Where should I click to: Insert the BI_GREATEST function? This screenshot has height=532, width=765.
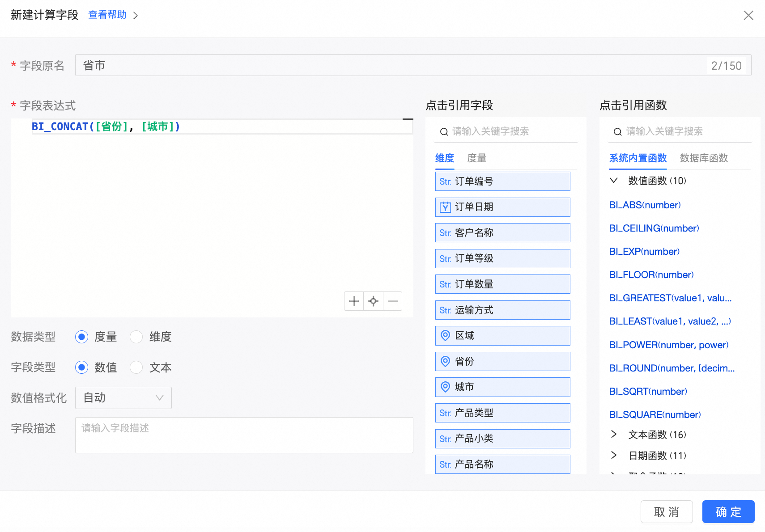point(670,298)
